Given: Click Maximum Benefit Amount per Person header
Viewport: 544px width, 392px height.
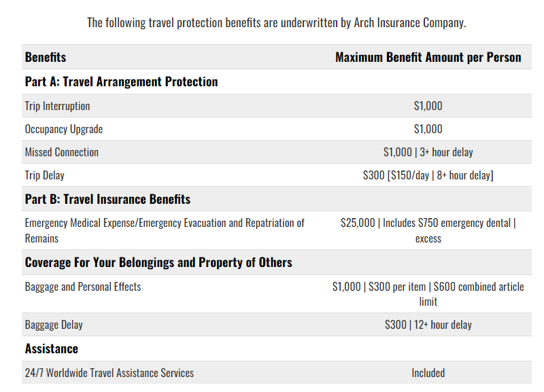Looking at the screenshot, I should tap(428, 57).
